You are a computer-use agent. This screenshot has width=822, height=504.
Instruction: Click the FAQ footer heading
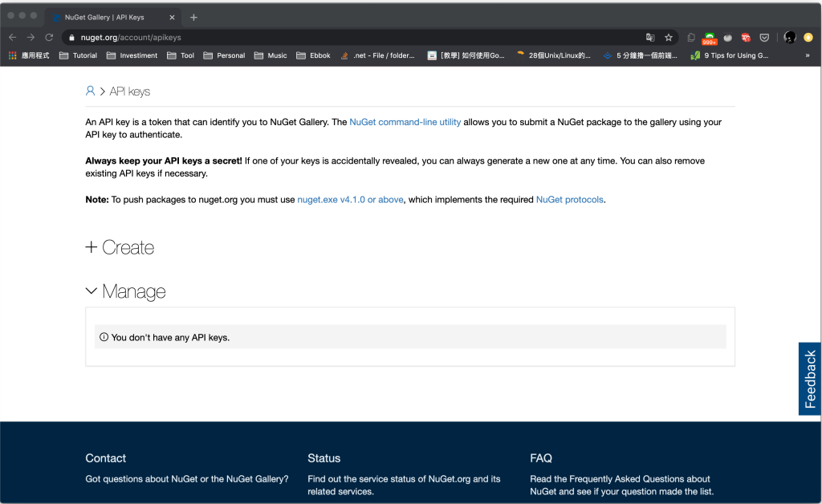coord(541,458)
